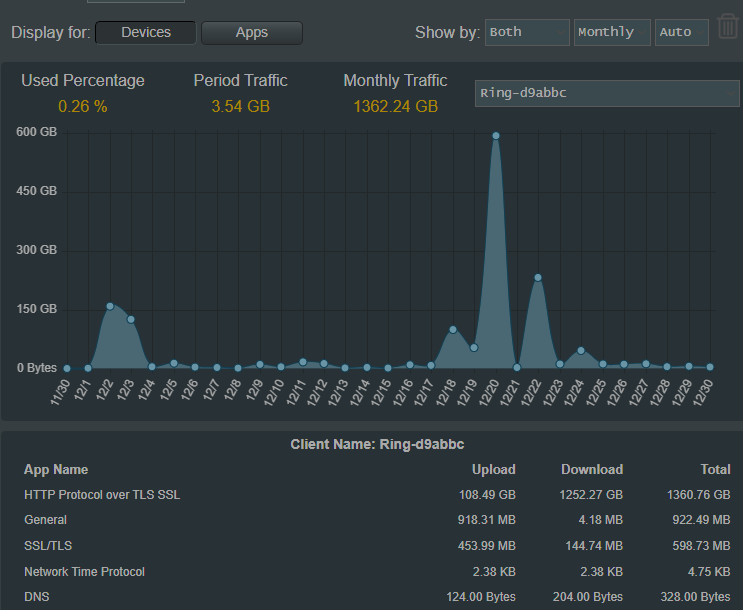Screen dimensions: 743x610
Task: Click the 12/19 data point
Action: [474, 347]
